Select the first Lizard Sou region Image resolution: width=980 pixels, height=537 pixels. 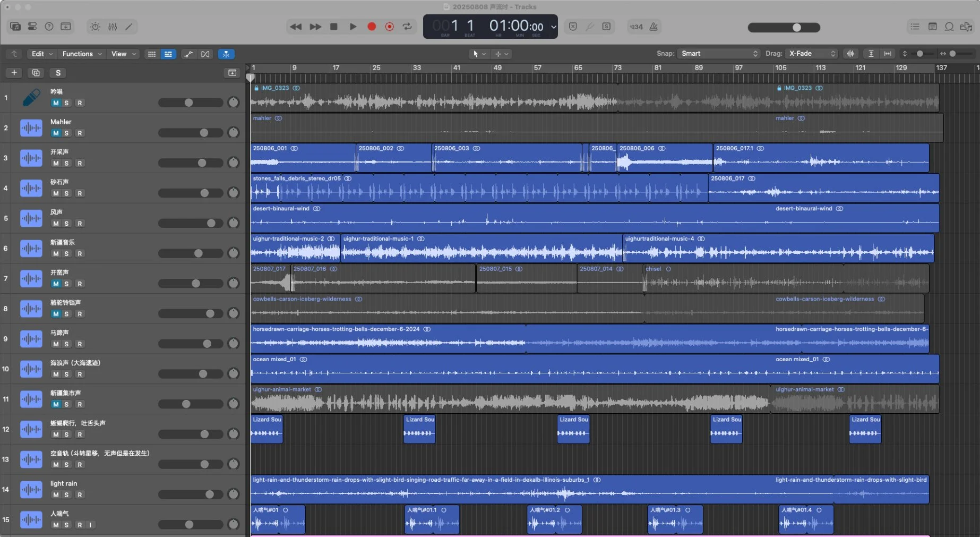267,429
